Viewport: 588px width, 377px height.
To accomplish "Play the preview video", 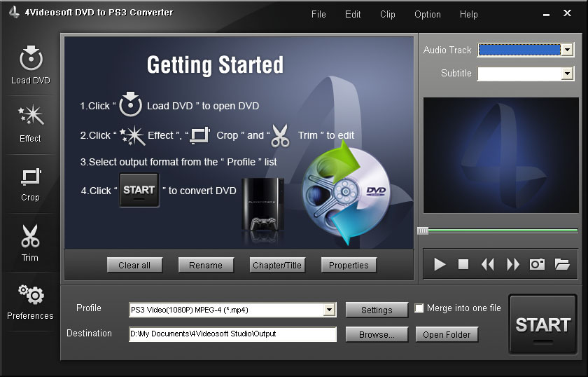I will coord(440,264).
